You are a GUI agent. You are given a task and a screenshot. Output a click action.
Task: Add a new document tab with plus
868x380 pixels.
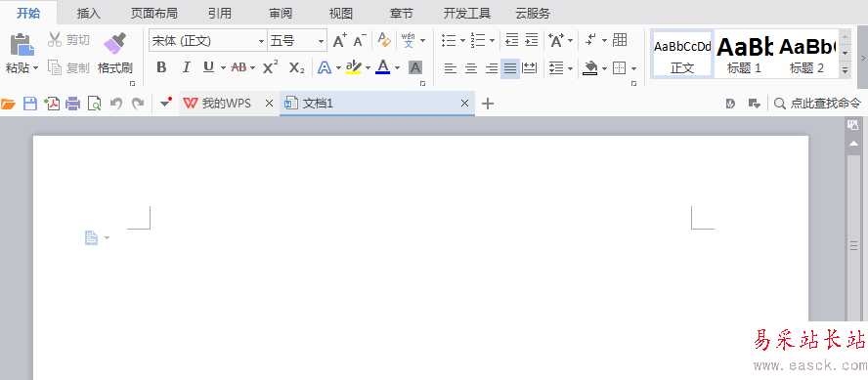487,104
